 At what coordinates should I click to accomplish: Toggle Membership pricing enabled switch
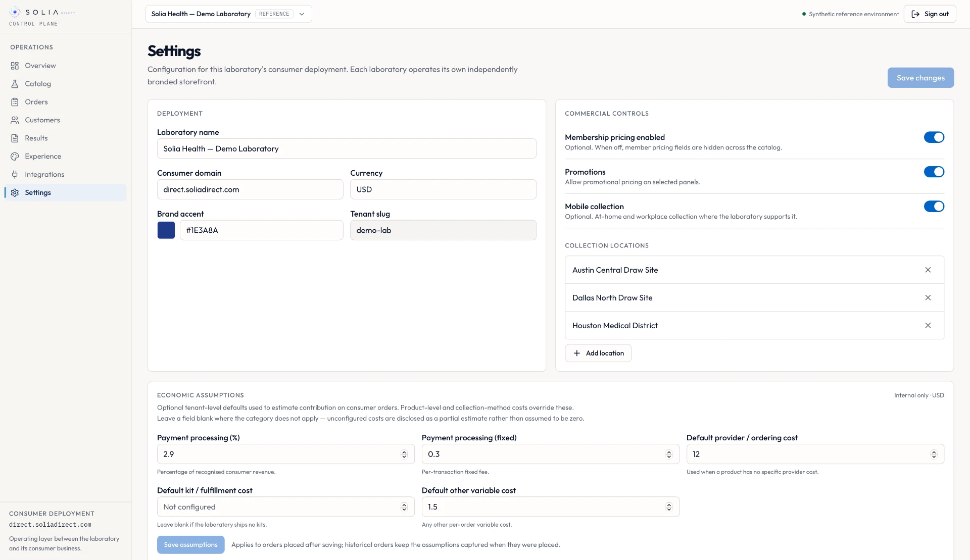[x=934, y=137]
